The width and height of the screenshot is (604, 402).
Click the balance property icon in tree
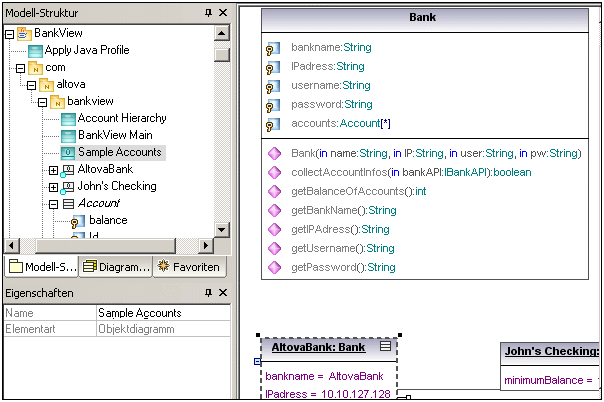76,221
